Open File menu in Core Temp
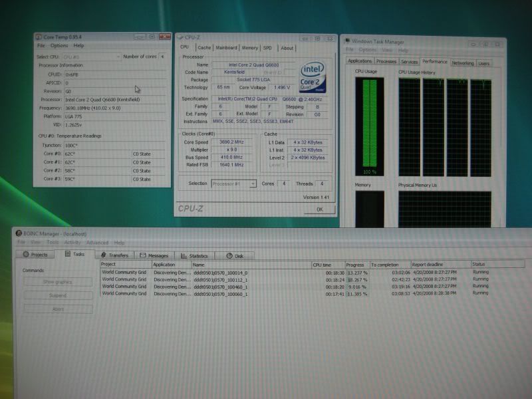 click(41, 45)
